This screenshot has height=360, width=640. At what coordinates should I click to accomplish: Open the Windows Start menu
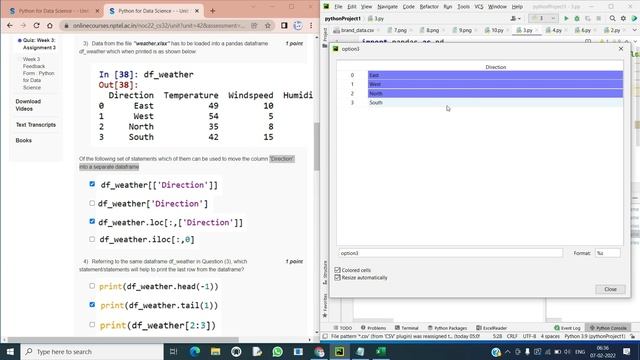[10, 351]
